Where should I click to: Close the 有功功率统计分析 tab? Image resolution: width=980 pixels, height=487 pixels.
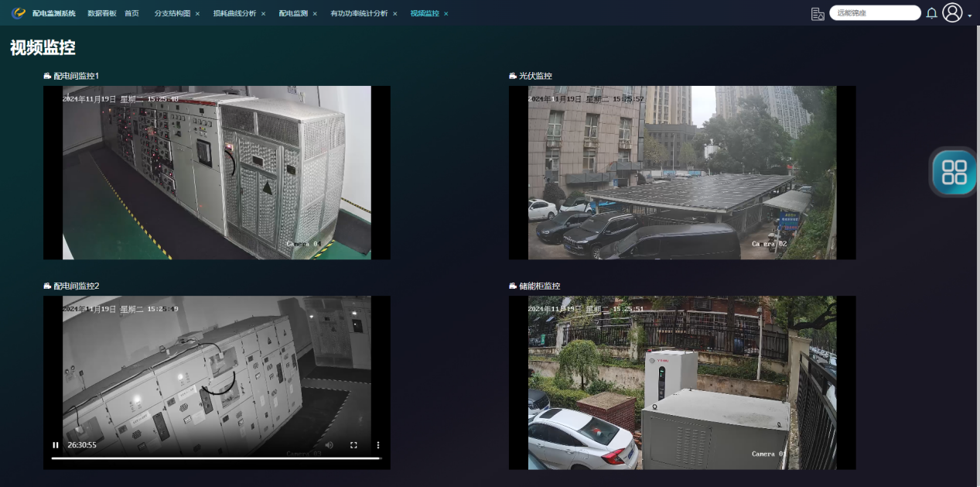tap(395, 14)
